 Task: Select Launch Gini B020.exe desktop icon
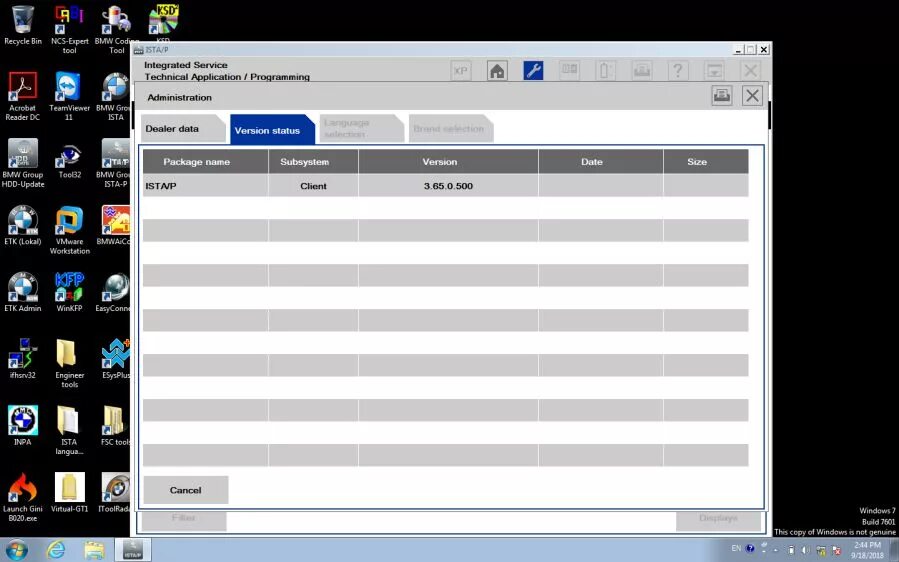[x=23, y=497]
